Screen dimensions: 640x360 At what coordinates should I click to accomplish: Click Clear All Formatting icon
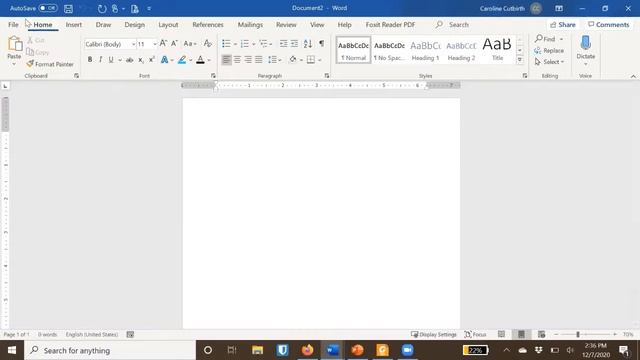208,43
